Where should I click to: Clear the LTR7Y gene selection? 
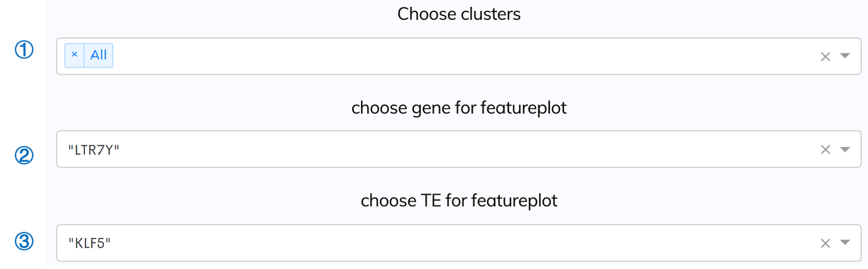825,150
